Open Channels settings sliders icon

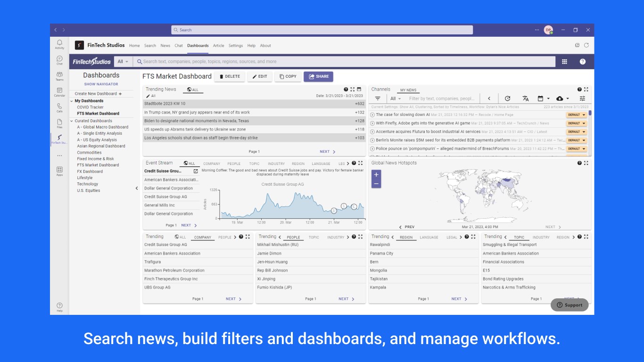pyautogui.click(x=582, y=99)
